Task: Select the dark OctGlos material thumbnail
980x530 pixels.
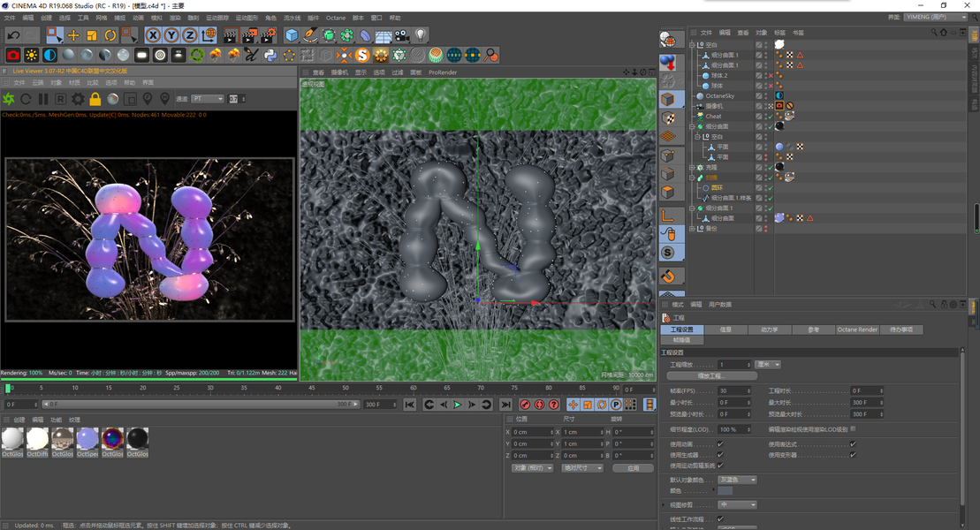Action: click(138, 443)
